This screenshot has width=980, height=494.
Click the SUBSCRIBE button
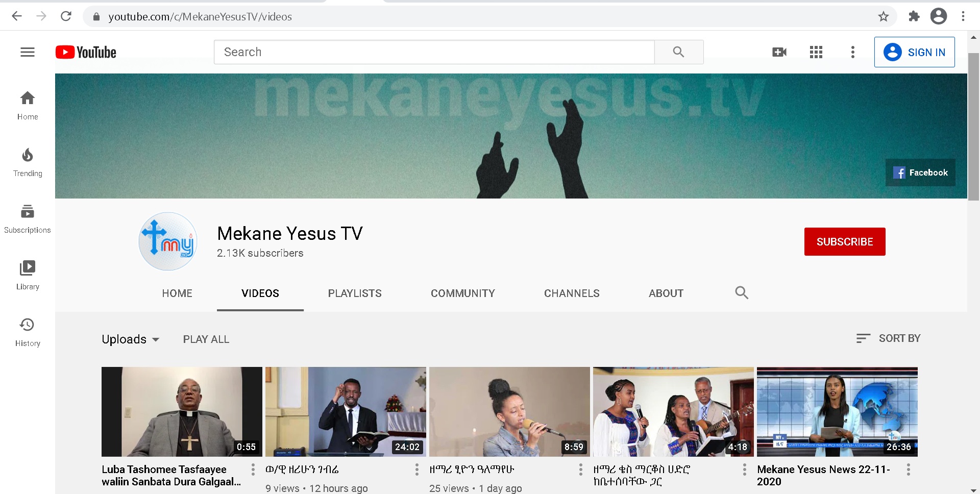coord(845,241)
